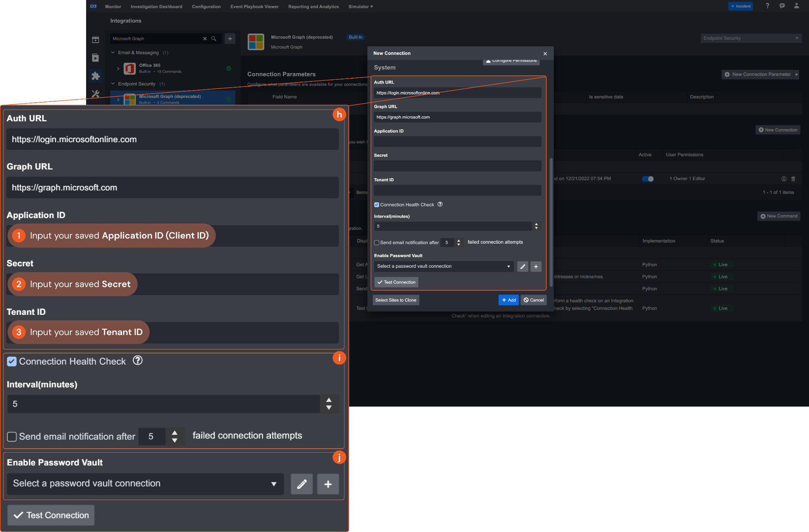Open the playbook icon in left sidebar
The width and height of the screenshot is (809, 532).
coord(95,58)
